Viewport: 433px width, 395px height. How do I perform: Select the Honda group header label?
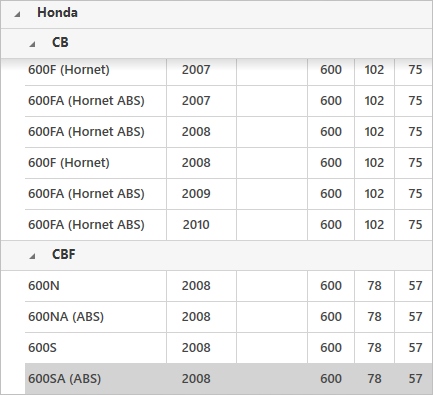(57, 13)
